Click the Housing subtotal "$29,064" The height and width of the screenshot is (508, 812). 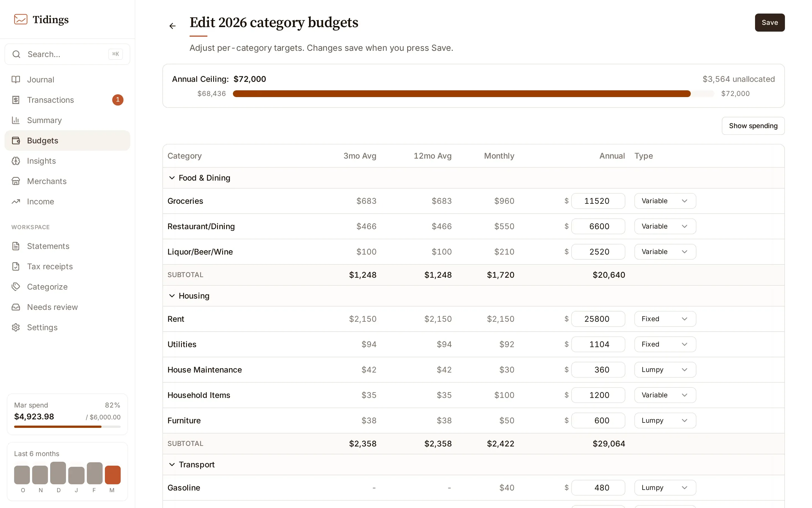coord(609,443)
